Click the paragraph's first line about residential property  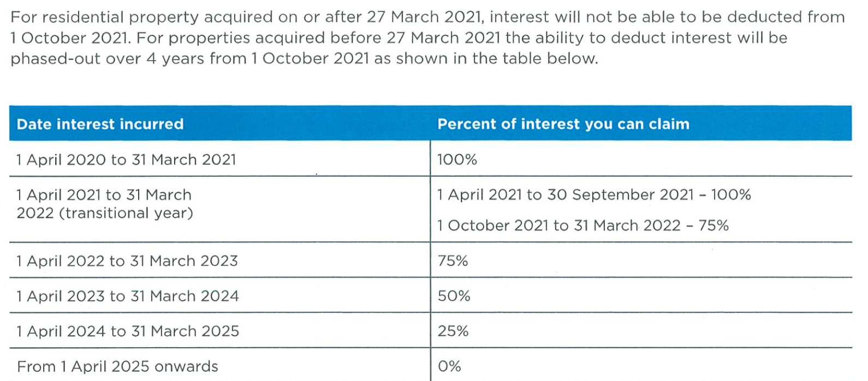(x=427, y=17)
